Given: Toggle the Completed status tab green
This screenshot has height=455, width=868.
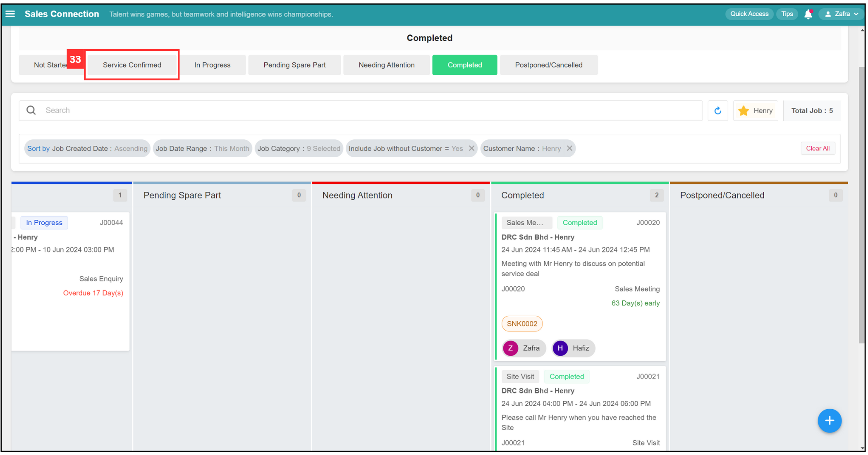Looking at the screenshot, I should 464,65.
